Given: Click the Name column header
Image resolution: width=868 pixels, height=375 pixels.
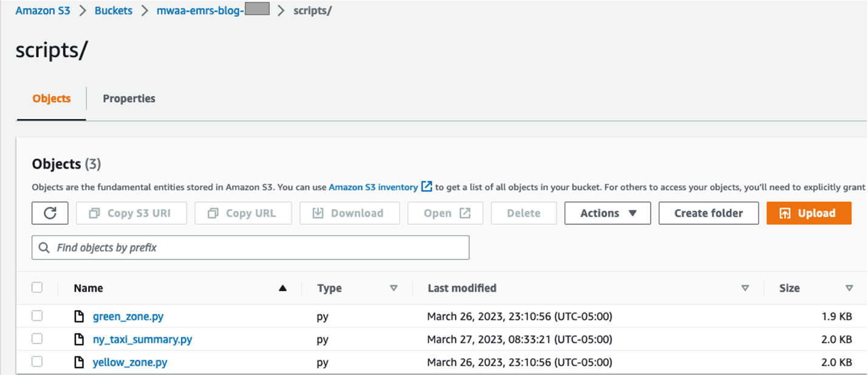Looking at the screenshot, I should click(89, 288).
